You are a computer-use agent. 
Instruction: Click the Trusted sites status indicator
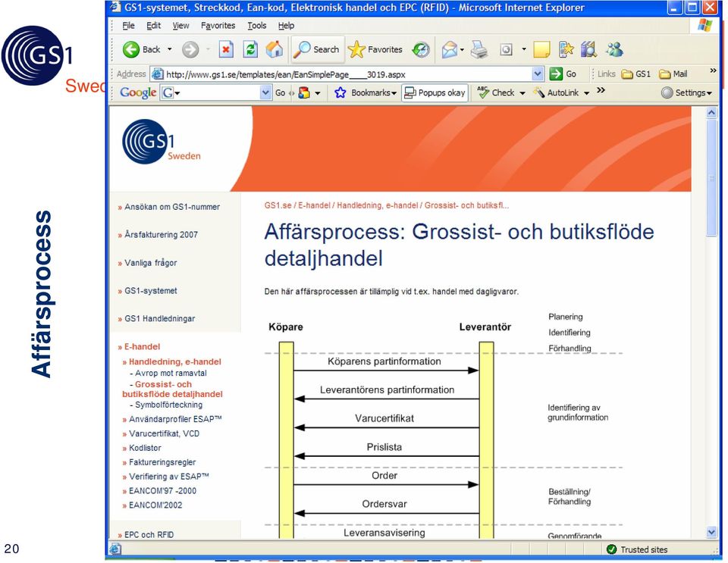pyautogui.click(x=638, y=549)
